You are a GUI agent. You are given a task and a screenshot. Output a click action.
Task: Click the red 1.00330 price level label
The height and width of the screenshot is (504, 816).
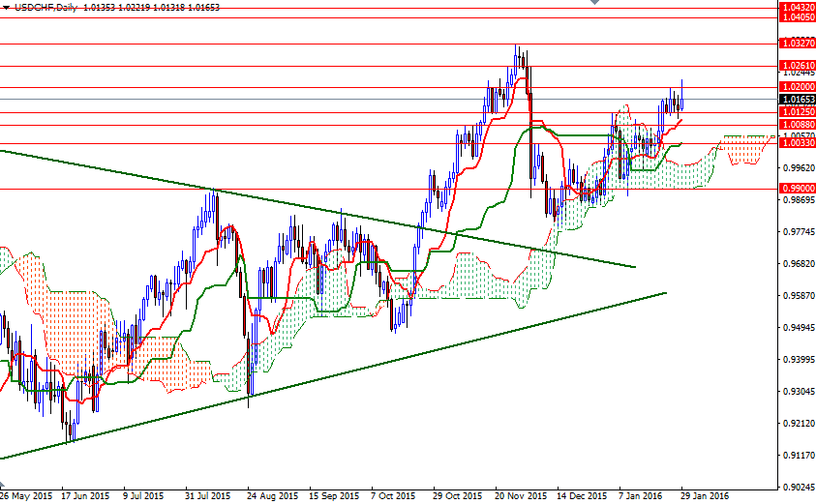click(798, 143)
